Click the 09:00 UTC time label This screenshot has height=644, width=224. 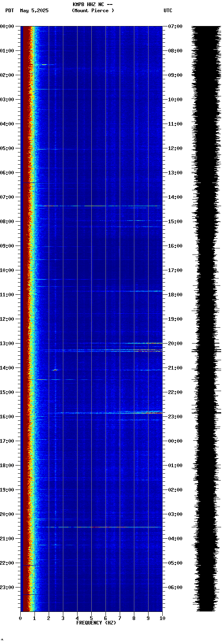point(175,75)
